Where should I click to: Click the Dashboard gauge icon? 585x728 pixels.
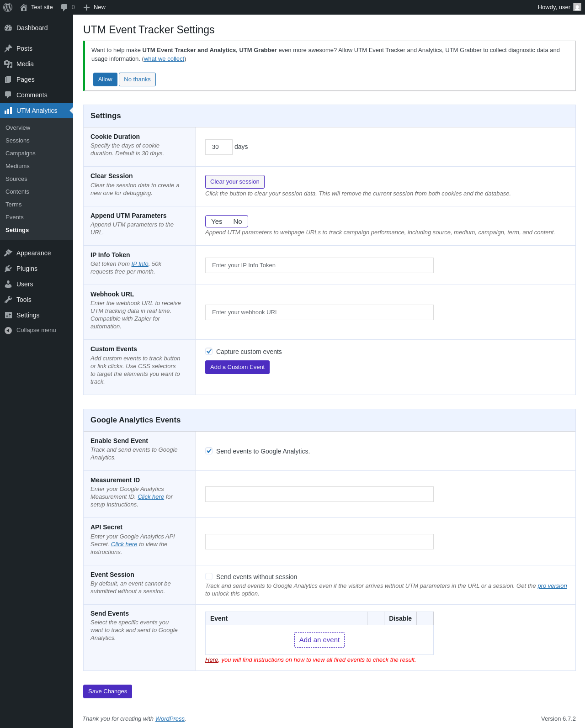[8, 28]
